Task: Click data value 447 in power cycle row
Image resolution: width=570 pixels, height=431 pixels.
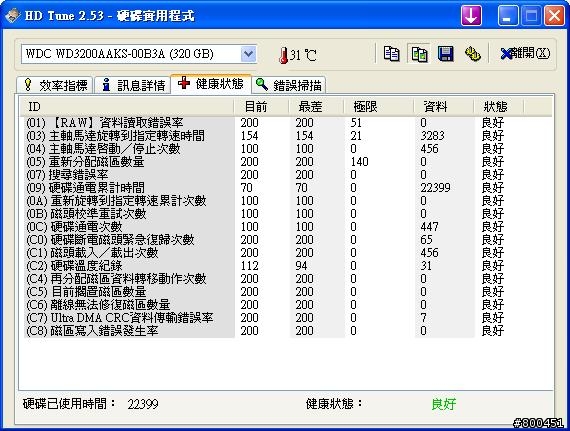Action: (x=429, y=227)
